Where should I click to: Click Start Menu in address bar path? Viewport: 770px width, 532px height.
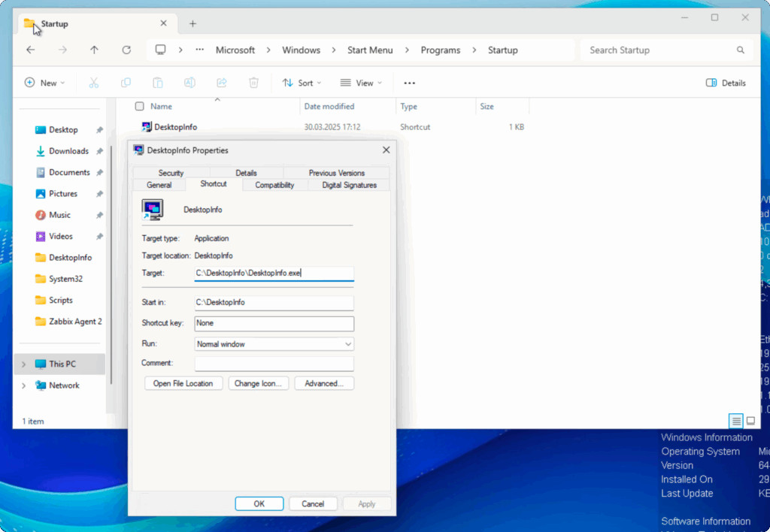coord(370,50)
